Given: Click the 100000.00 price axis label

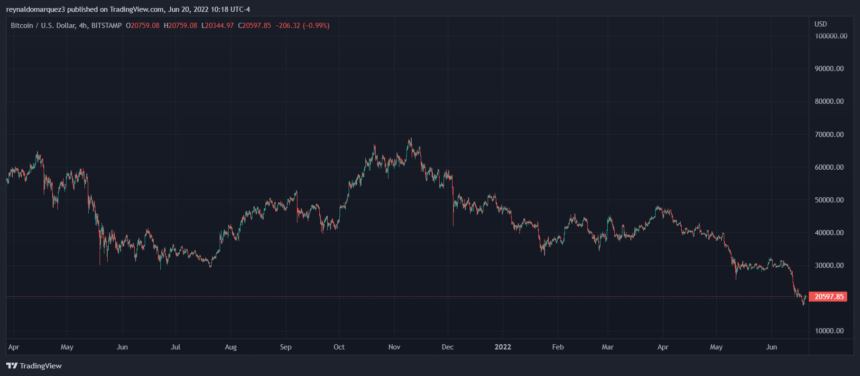Looking at the screenshot, I should tap(831, 36).
